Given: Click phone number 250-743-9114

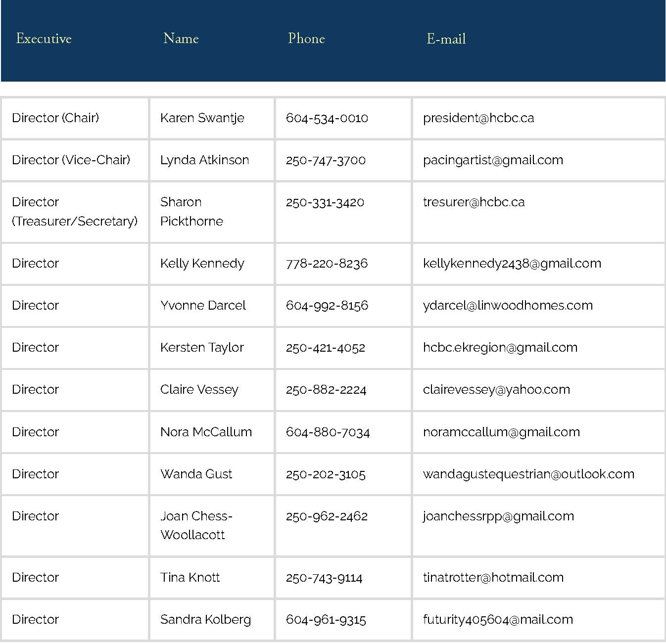Looking at the screenshot, I should click(324, 577).
